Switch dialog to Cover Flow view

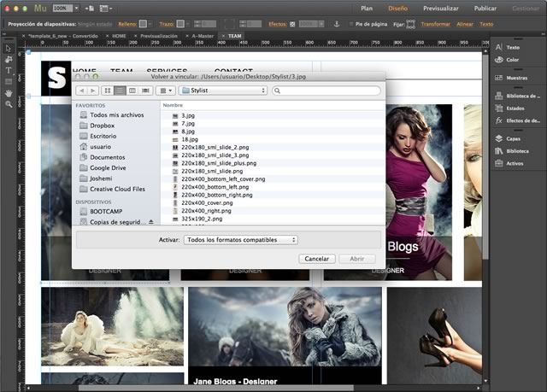(x=145, y=91)
